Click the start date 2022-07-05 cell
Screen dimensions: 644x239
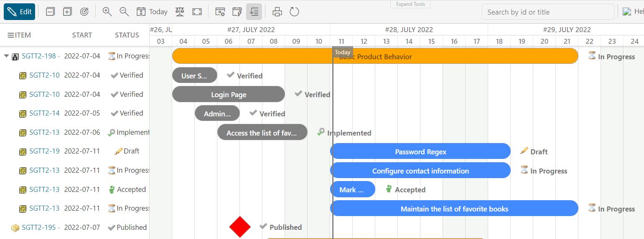coord(82,113)
